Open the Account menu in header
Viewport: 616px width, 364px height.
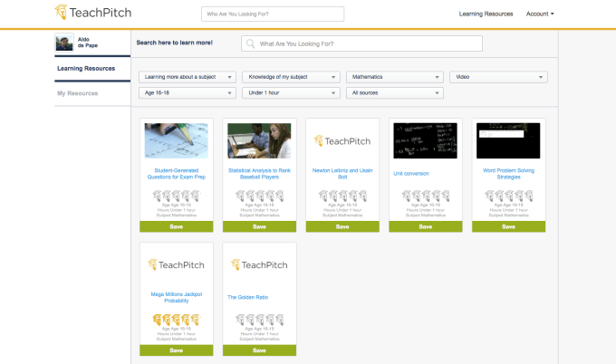[x=540, y=14]
